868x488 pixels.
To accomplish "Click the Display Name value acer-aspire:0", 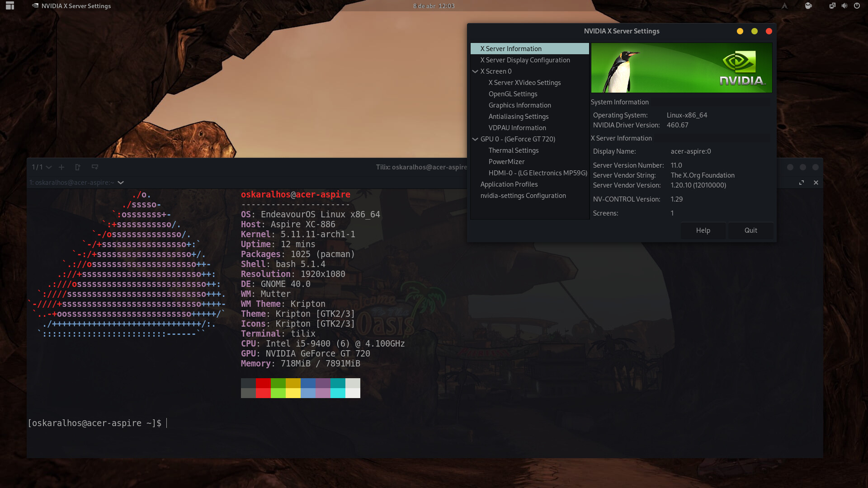I will pos(691,151).
